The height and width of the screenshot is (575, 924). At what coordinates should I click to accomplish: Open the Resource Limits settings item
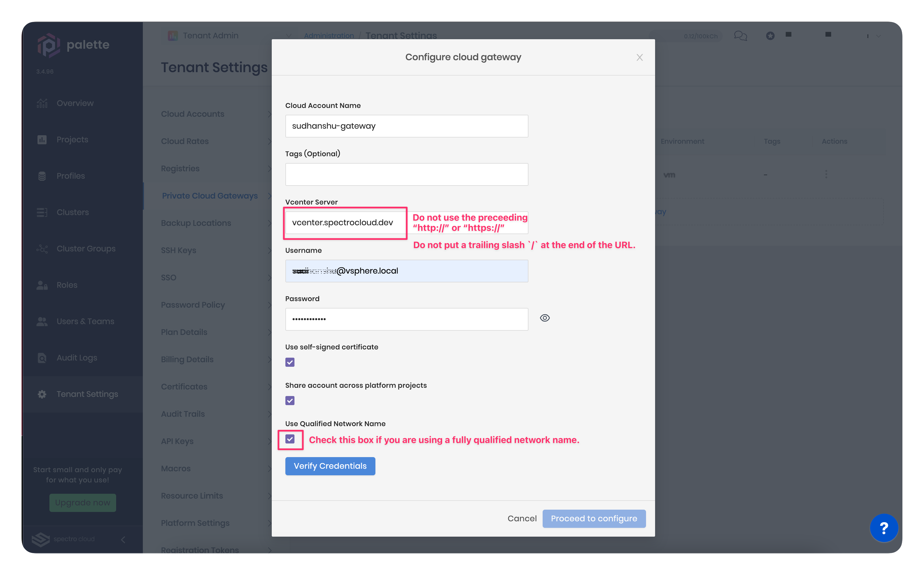coord(192,495)
